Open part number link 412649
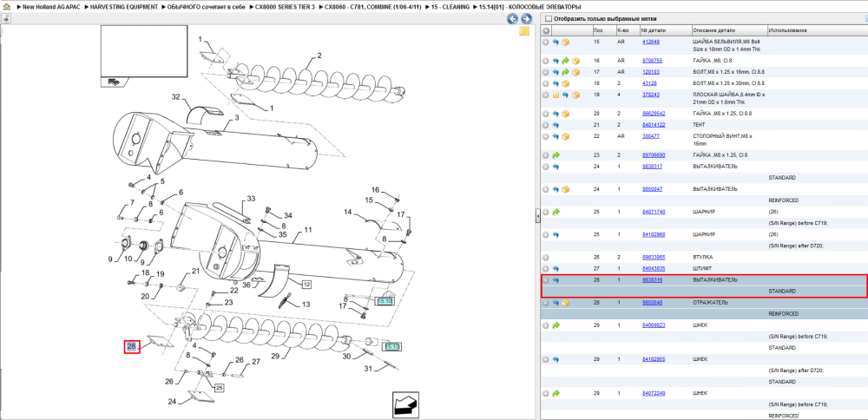The height and width of the screenshot is (420, 868). coord(650,42)
